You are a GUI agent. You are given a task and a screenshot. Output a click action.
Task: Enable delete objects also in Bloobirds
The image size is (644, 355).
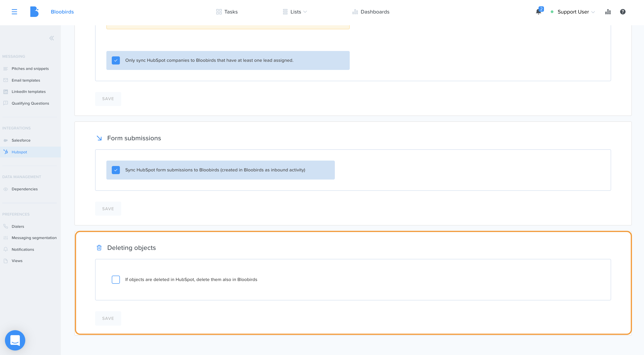tap(116, 279)
